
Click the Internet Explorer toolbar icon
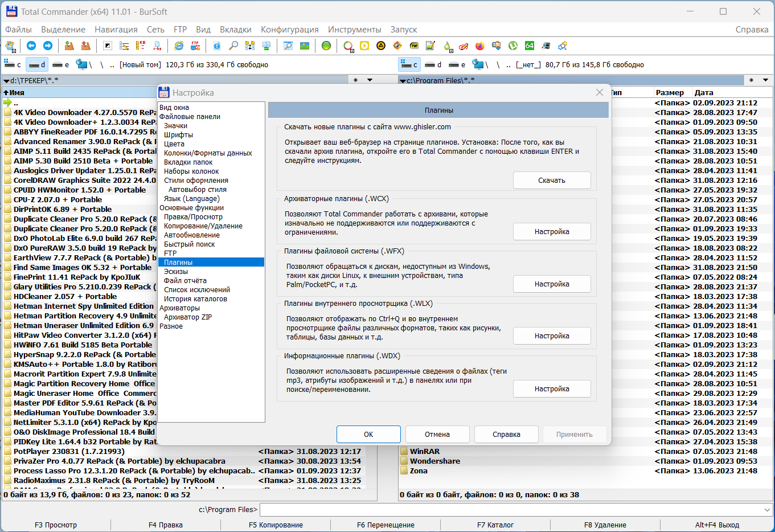click(179, 46)
